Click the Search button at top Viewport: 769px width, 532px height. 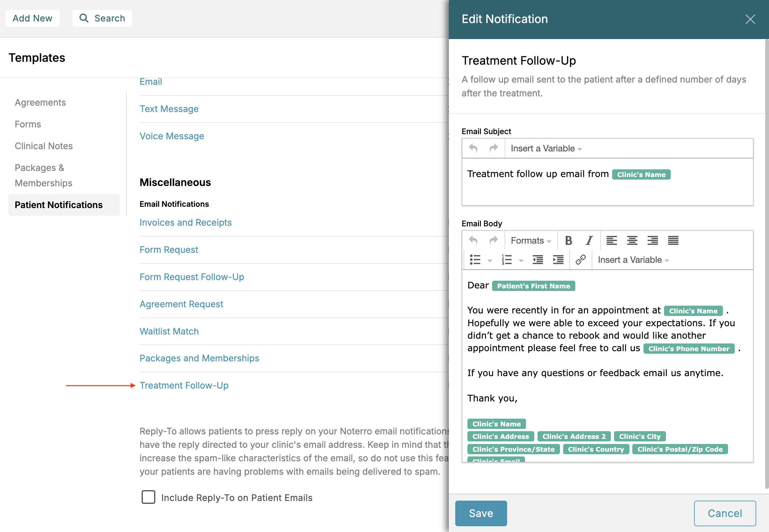click(102, 18)
